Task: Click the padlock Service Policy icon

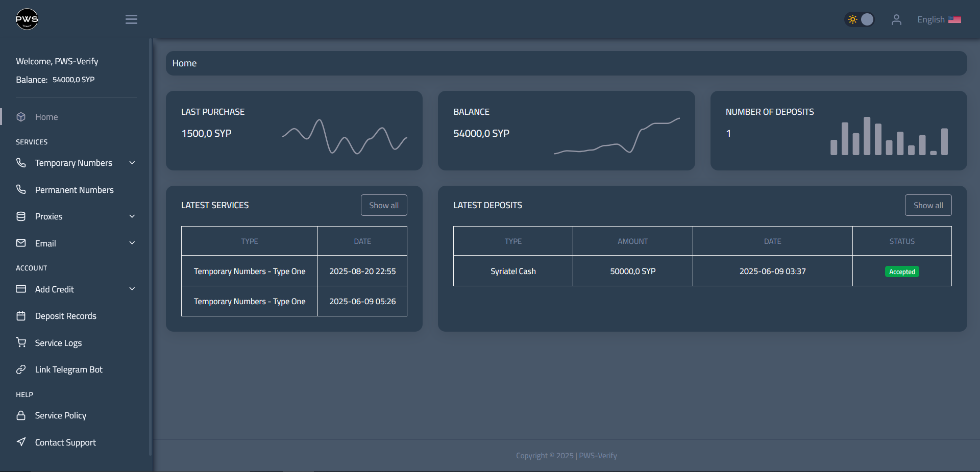Action: 21,415
